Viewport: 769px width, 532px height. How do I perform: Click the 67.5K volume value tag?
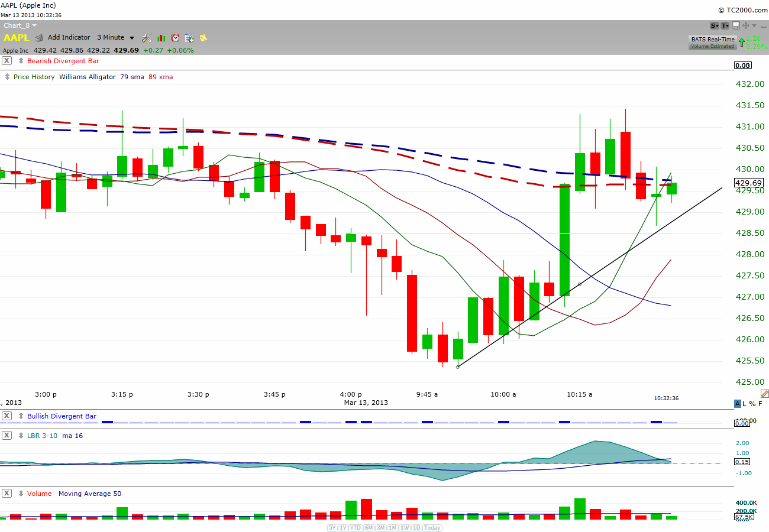tap(744, 517)
